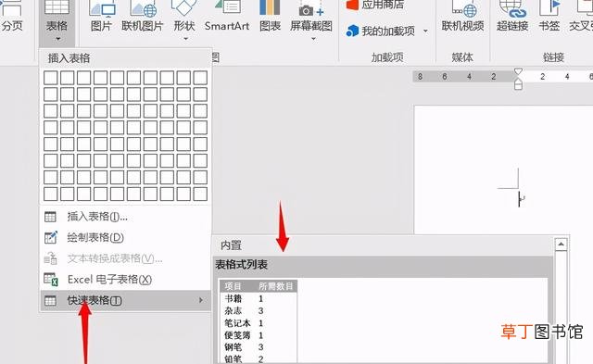Image resolution: width=593 pixels, height=364 pixels.
Task: Click the 加载项 group label
Action: pos(387,57)
